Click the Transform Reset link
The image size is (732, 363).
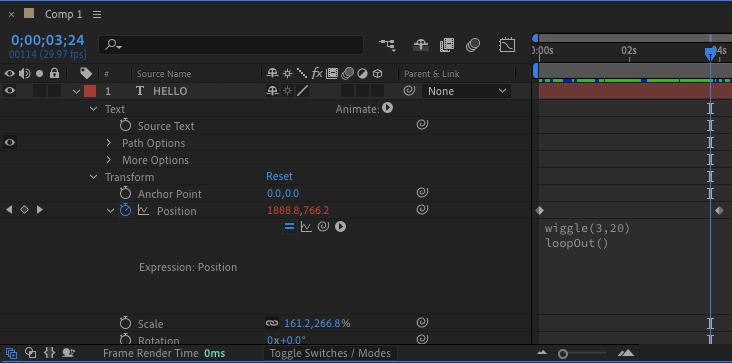[279, 176]
